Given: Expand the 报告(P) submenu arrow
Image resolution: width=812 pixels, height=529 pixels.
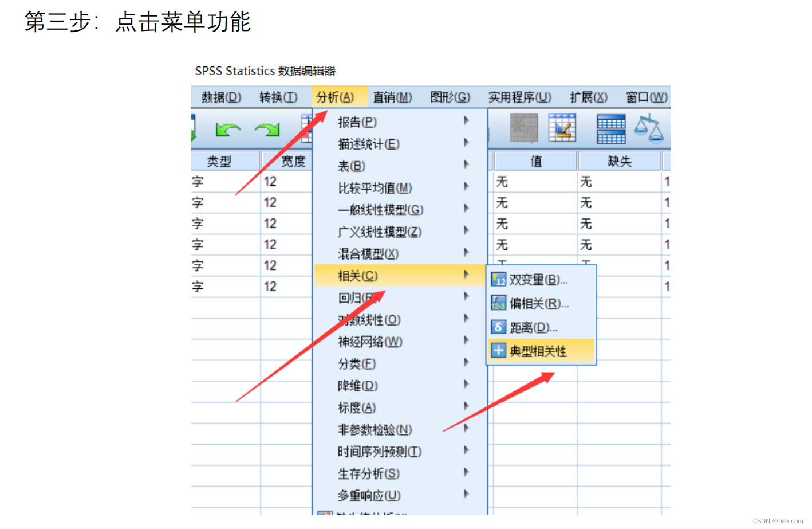Looking at the screenshot, I should pos(466,121).
